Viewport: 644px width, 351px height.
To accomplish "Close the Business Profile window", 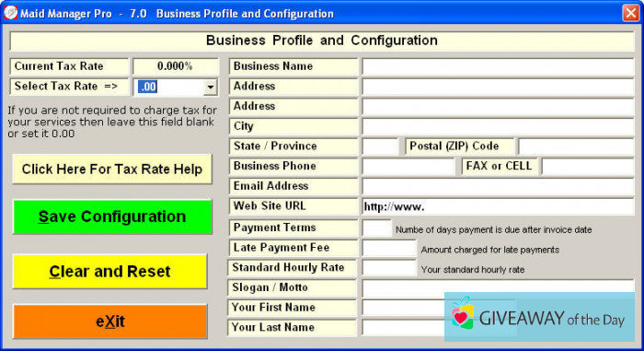I will tap(630, 13).
